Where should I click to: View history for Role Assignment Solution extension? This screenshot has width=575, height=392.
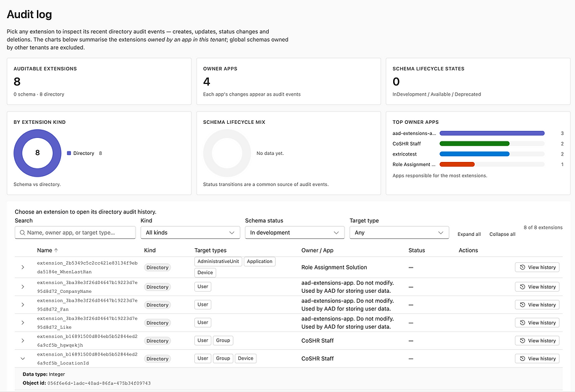tap(537, 268)
